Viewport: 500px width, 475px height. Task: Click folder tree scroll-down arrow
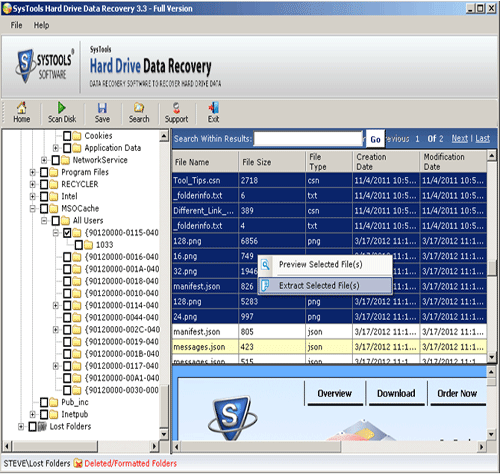point(164,434)
